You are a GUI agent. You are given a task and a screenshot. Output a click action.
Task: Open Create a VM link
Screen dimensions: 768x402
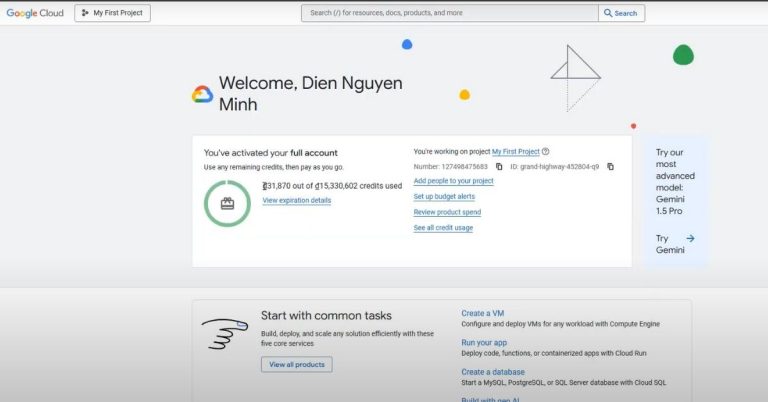(482, 313)
